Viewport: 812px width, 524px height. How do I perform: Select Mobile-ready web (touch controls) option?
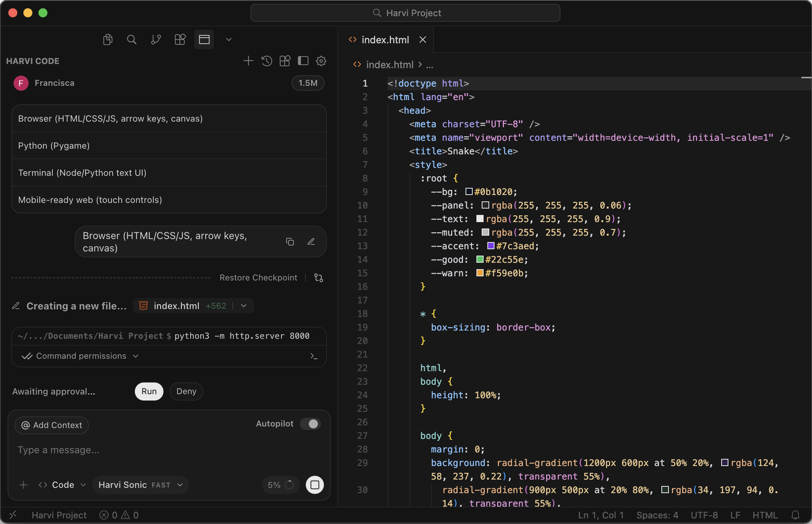(x=169, y=200)
